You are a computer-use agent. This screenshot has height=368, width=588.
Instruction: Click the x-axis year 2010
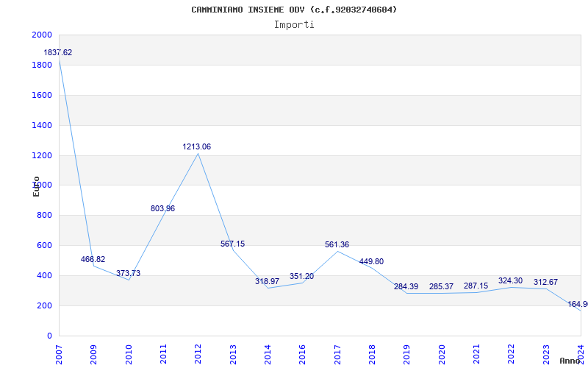tap(129, 355)
